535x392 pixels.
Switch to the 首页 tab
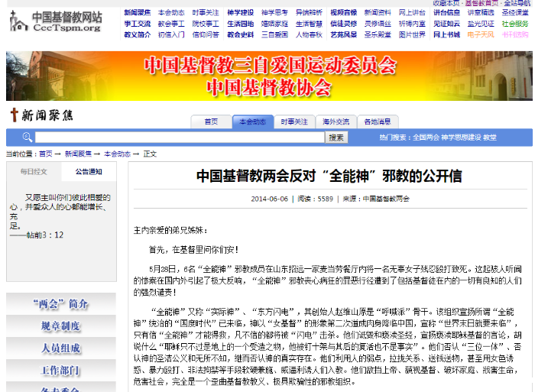pos(211,121)
